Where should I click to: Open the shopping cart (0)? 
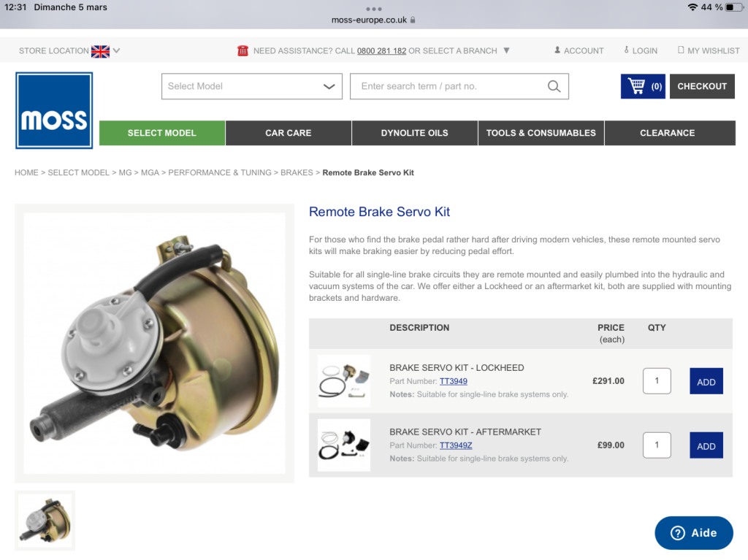pos(643,86)
